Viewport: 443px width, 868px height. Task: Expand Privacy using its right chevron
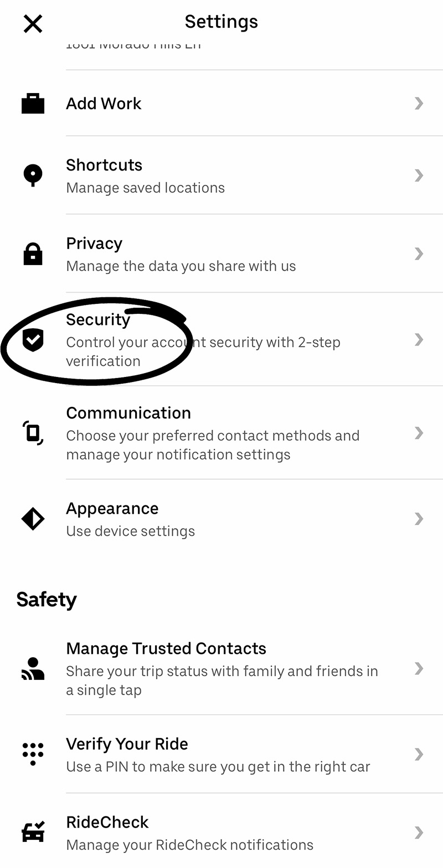pyautogui.click(x=419, y=254)
